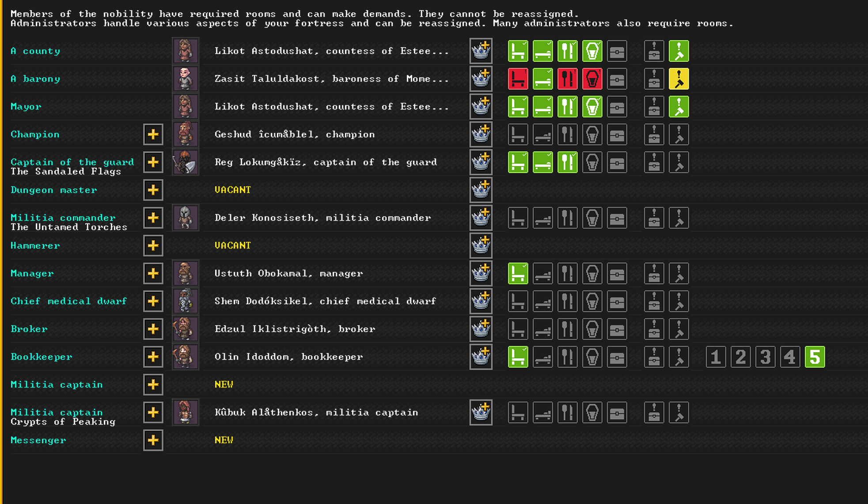This screenshot has height=504, width=868.
Task: Click the Broker row's storage chest icon
Action: tap(617, 329)
